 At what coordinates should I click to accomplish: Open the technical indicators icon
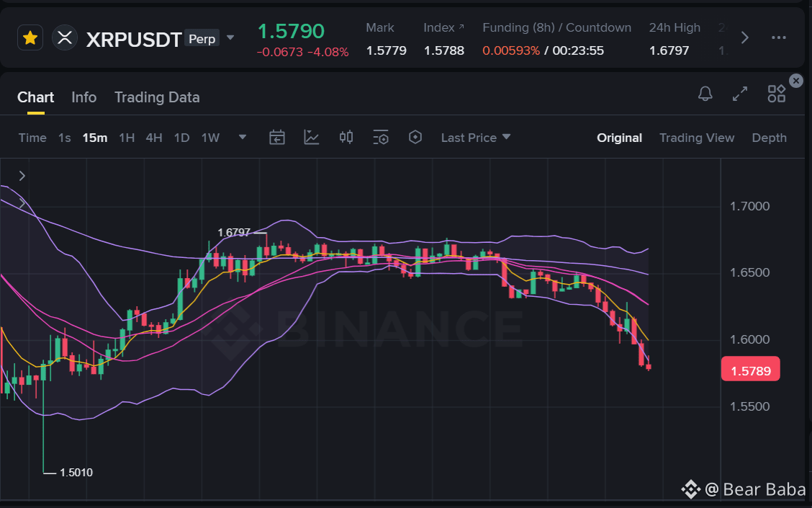click(311, 138)
